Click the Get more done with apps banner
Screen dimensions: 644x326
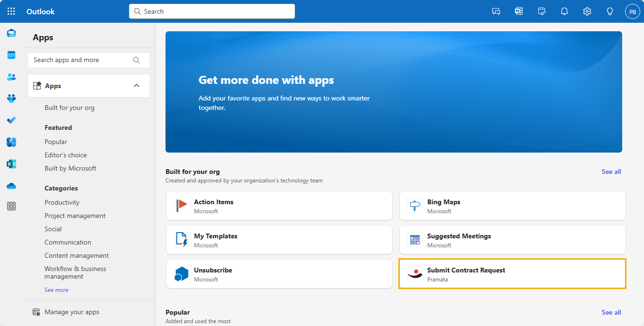(394, 92)
